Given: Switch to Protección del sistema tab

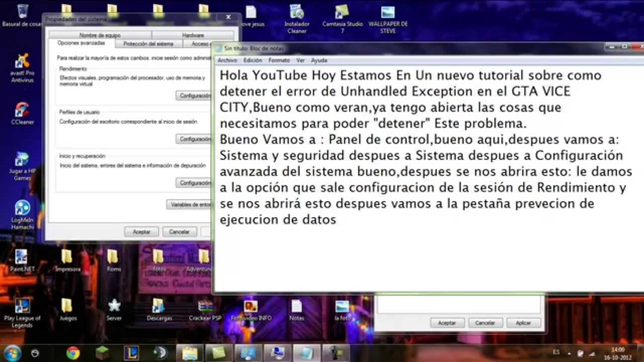Looking at the screenshot, I should (x=148, y=44).
